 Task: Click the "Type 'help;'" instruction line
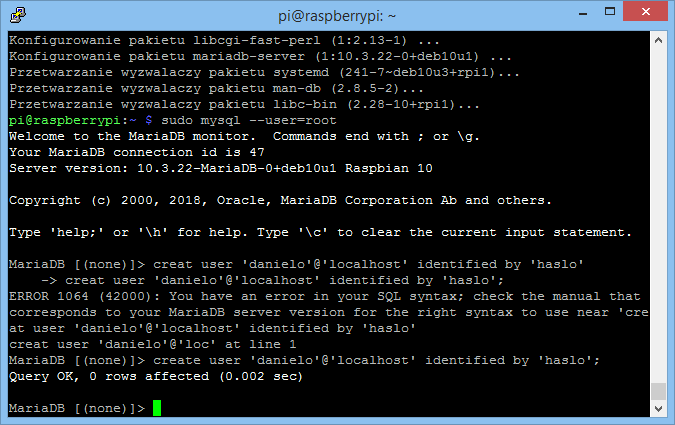pyautogui.click(x=320, y=232)
